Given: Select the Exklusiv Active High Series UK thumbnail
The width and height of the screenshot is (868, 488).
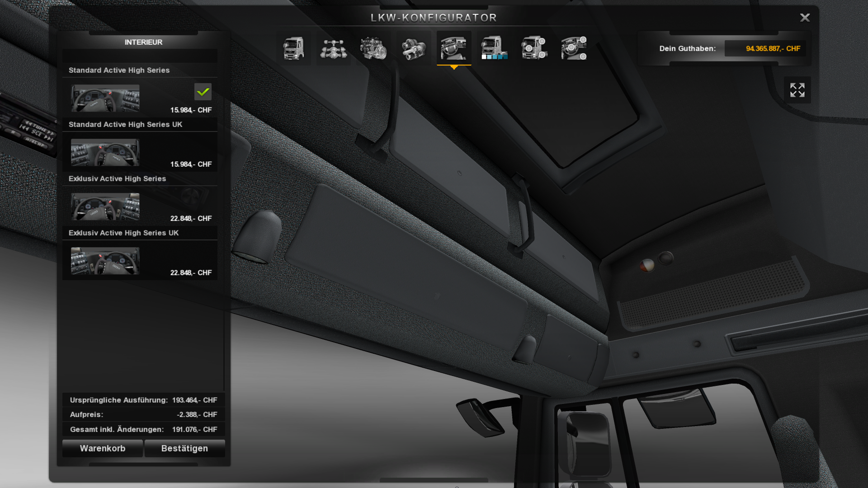Looking at the screenshot, I should click(105, 261).
